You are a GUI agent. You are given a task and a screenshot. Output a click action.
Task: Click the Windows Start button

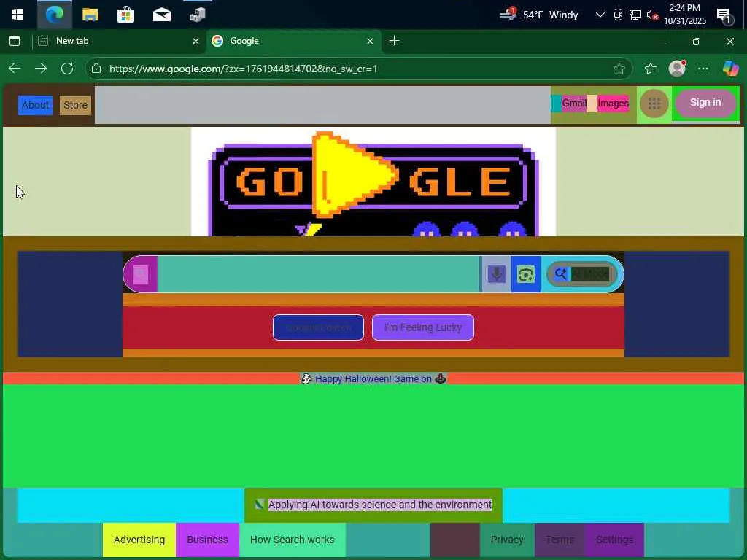coord(18,15)
